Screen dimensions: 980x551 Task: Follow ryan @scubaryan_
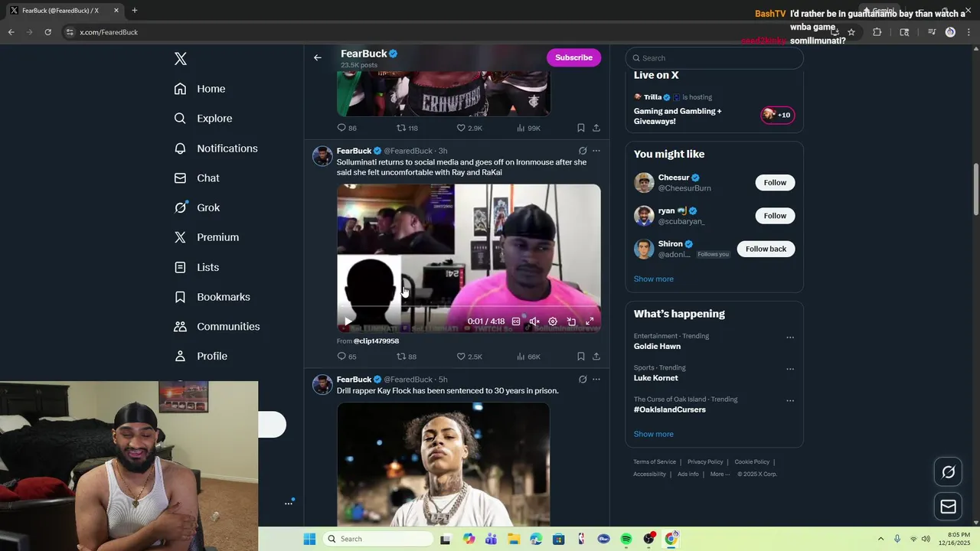point(775,216)
